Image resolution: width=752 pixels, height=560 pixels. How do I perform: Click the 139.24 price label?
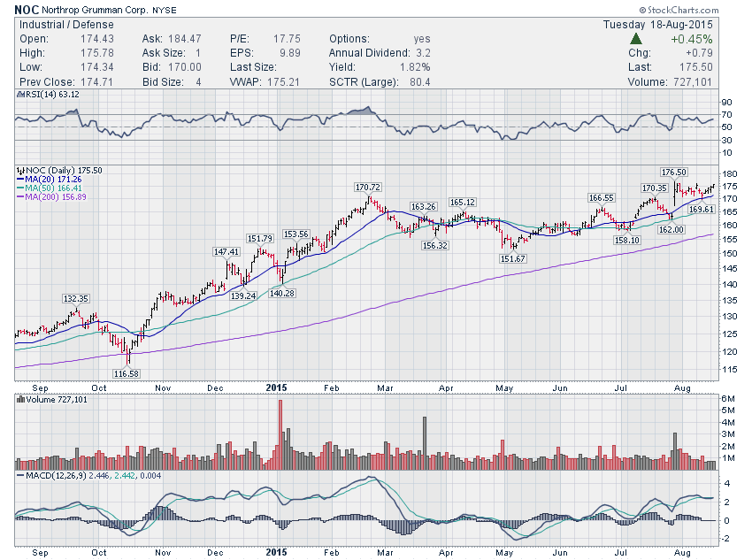point(243,295)
